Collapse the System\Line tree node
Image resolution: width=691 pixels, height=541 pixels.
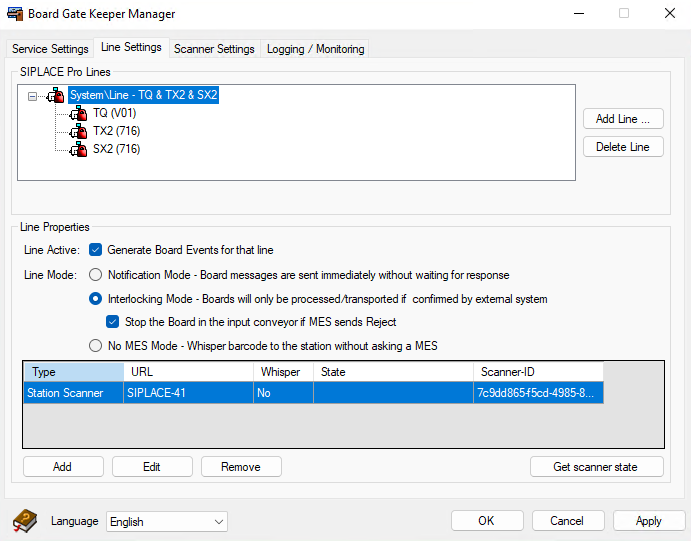tap(32, 96)
